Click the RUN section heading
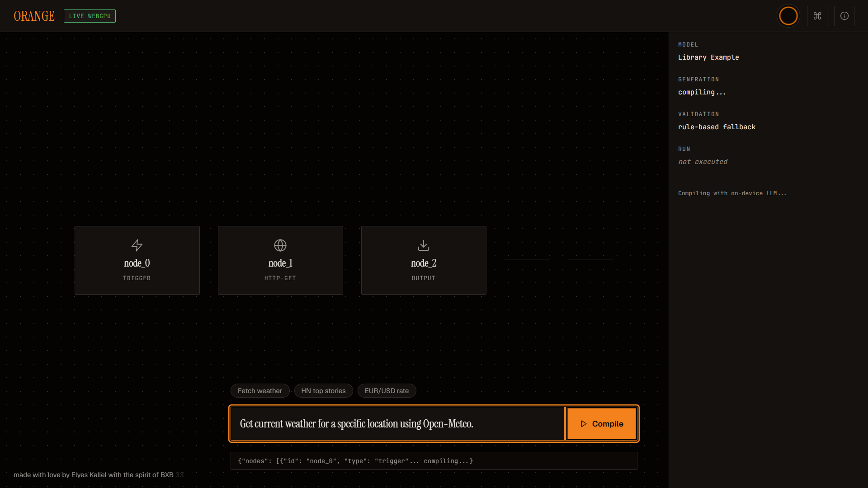 684,149
